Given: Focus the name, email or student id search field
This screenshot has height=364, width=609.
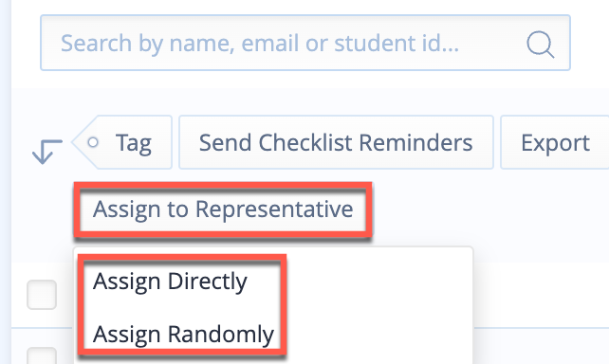Looking at the screenshot, I should [x=305, y=43].
